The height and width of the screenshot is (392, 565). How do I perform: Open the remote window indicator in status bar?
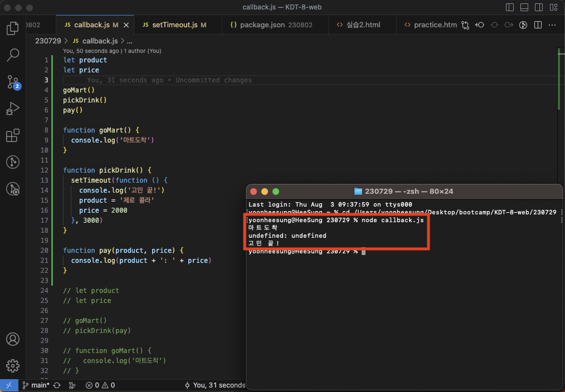click(x=9, y=385)
